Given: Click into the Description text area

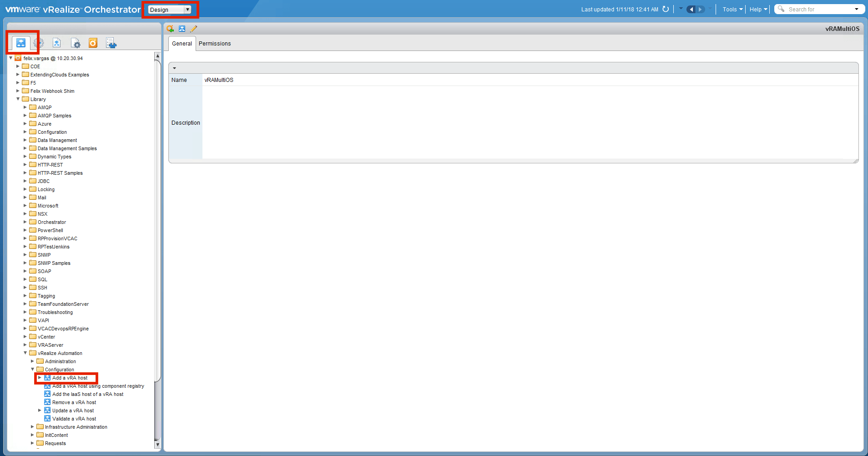Looking at the screenshot, I should (x=530, y=122).
